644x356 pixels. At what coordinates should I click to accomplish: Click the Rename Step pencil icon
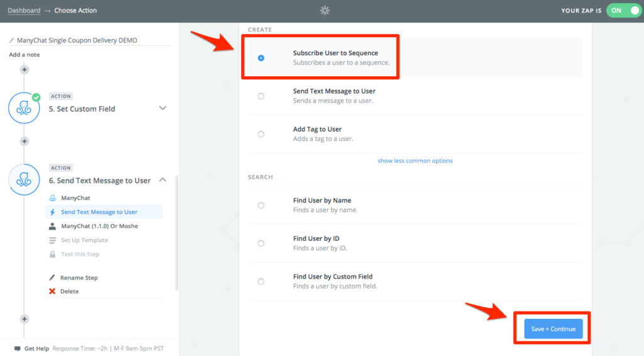point(52,277)
